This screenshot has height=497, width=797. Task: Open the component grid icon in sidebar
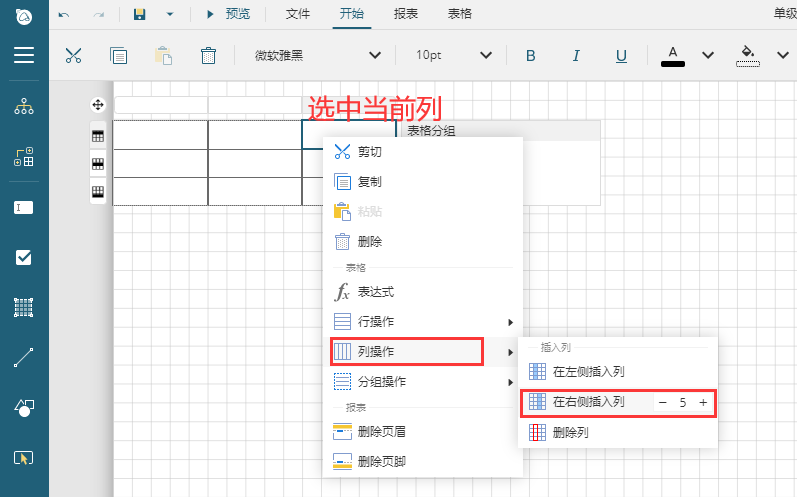[x=24, y=157]
